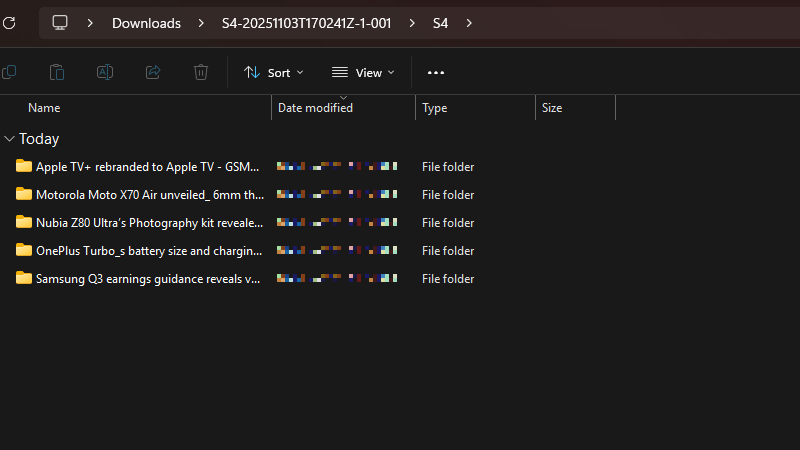
Task: Click the Paste clipboard icon
Action: pyautogui.click(x=57, y=72)
